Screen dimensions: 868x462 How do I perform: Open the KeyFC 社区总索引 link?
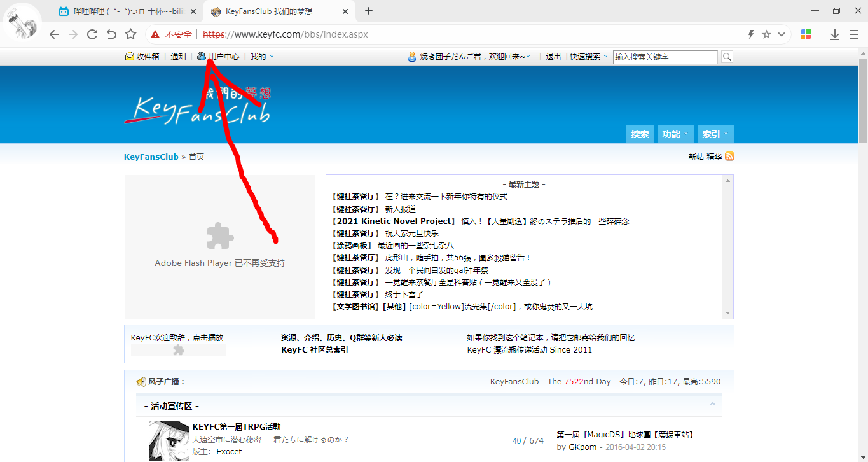315,349
